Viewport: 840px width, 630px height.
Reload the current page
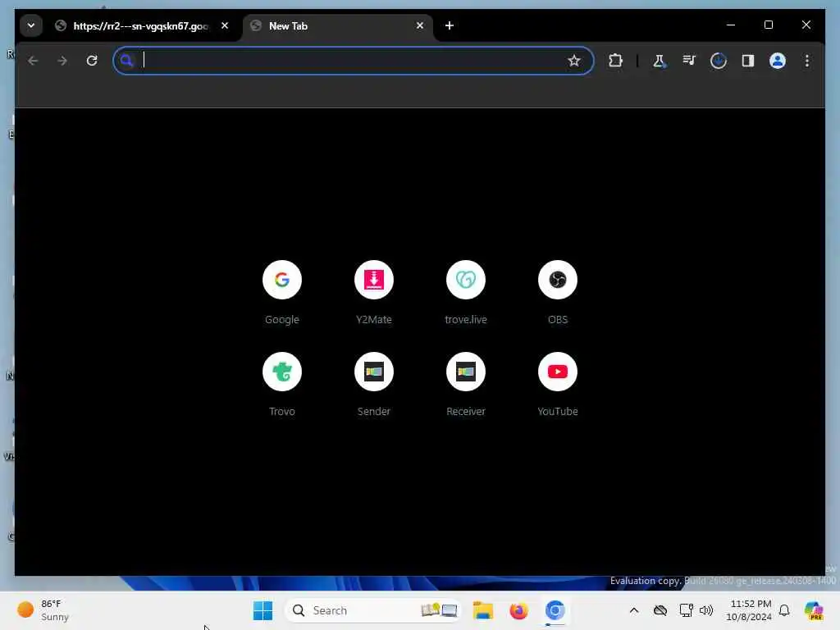pyautogui.click(x=92, y=61)
